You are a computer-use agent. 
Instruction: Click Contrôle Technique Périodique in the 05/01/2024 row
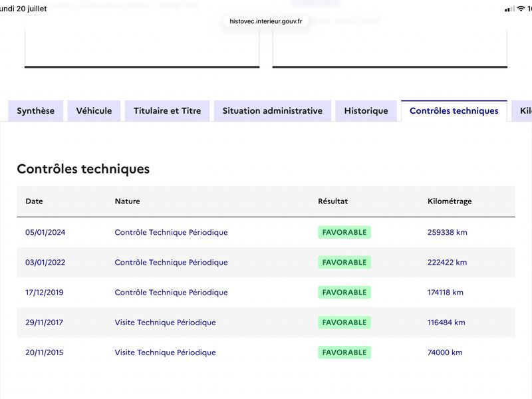point(171,232)
